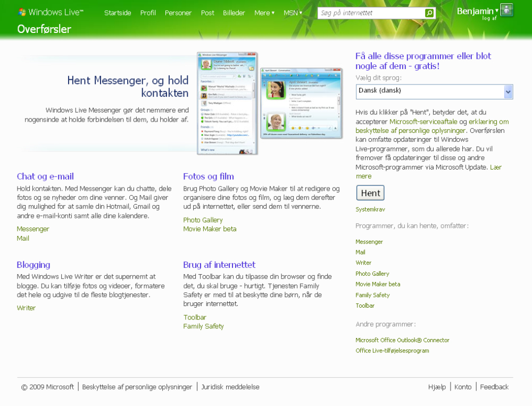Click the search the internet field
This screenshot has width=532, height=406.
371,13
